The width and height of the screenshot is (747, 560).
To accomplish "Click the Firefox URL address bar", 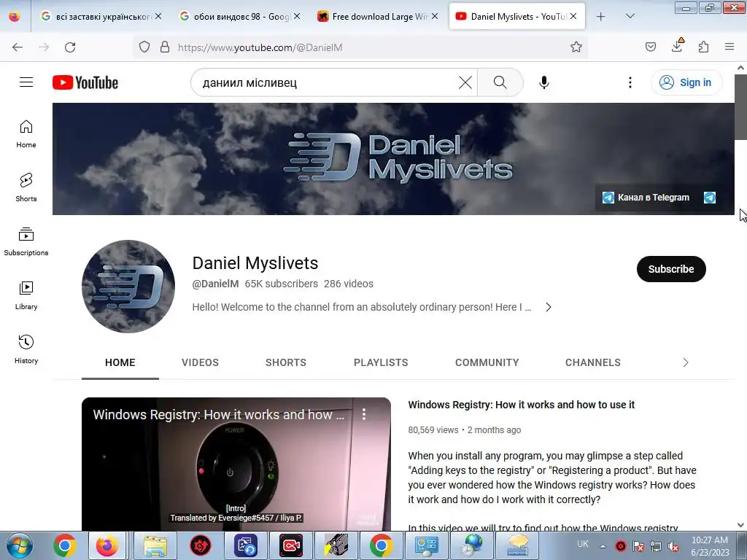I will coord(360,47).
